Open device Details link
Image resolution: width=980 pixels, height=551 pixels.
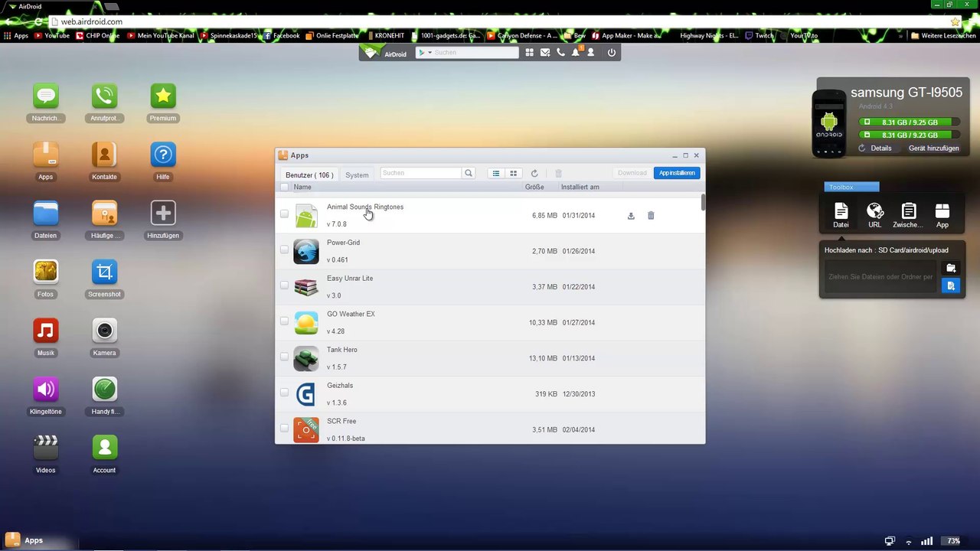coord(880,148)
